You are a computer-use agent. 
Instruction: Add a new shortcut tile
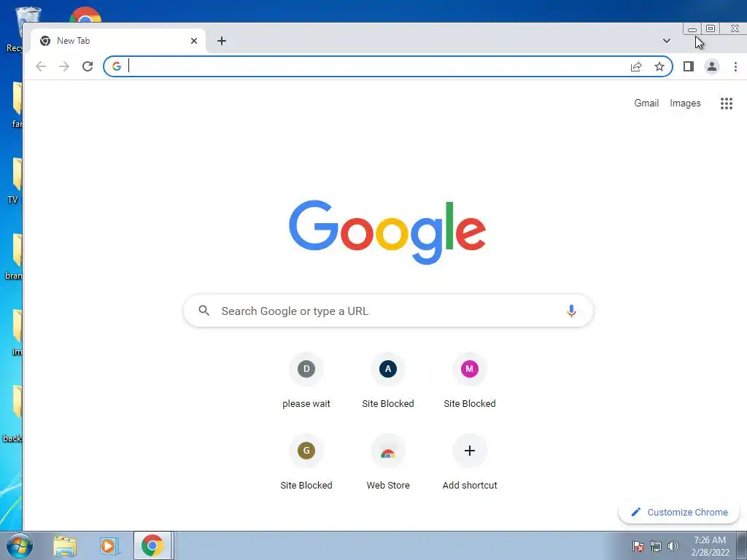coord(469,463)
